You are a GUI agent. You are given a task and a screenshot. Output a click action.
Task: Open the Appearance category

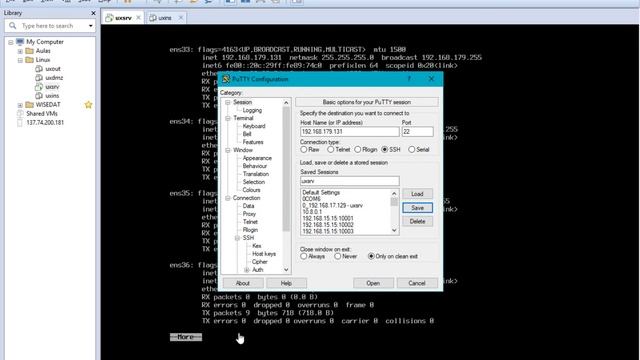(257, 158)
